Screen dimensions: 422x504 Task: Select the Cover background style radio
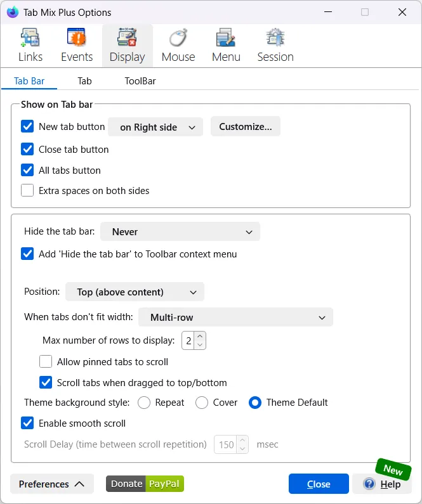click(x=202, y=403)
